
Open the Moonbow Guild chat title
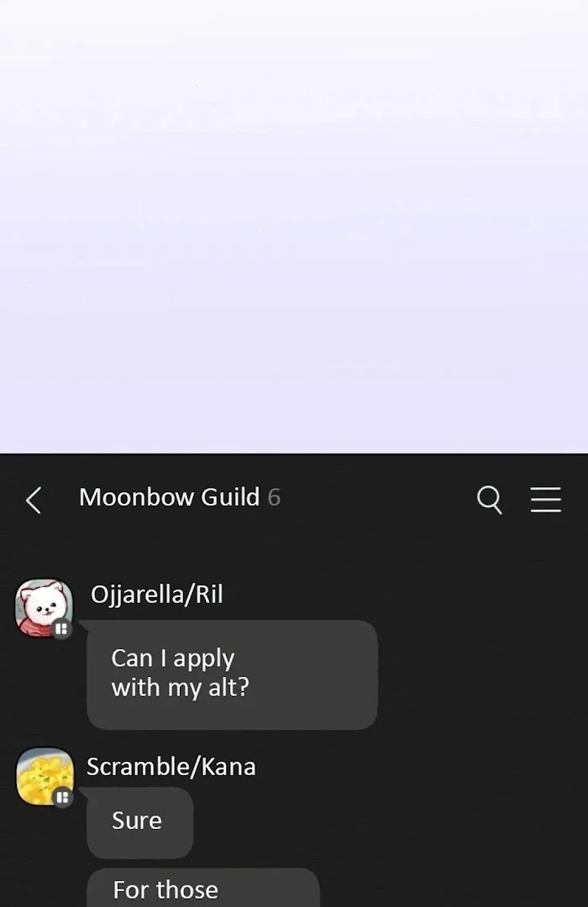point(169,497)
